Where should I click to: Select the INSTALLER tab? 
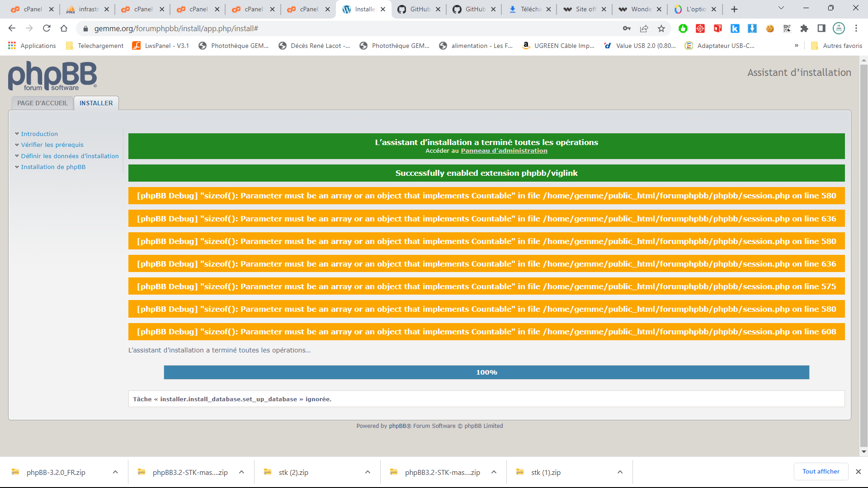(96, 103)
